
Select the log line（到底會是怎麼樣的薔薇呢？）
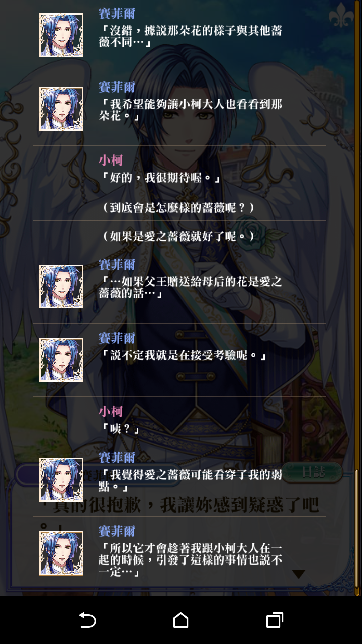pyautogui.click(x=179, y=207)
